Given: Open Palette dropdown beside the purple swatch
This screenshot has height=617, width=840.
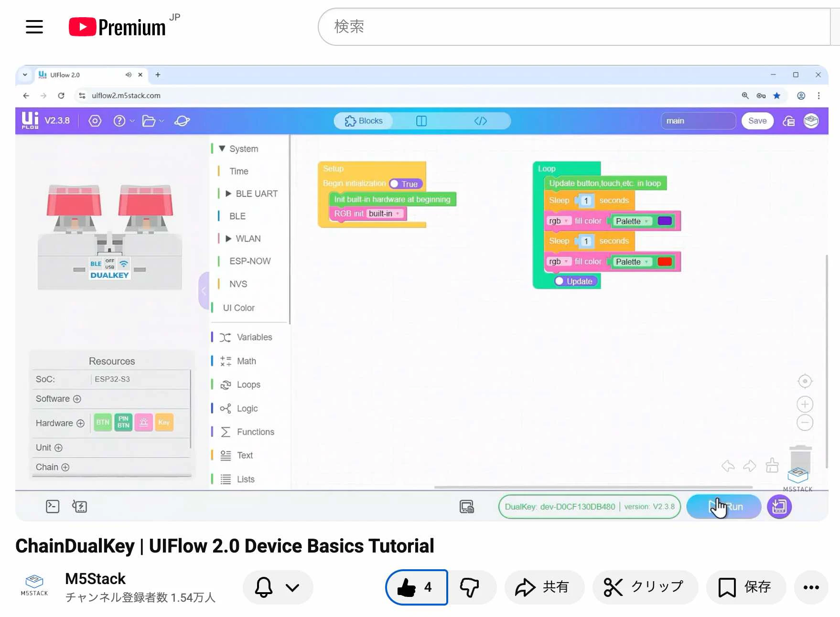Looking at the screenshot, I should (x=632, y=221).
